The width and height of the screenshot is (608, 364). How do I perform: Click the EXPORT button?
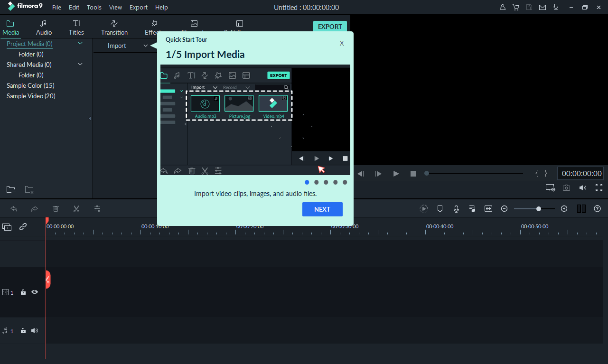330,27
